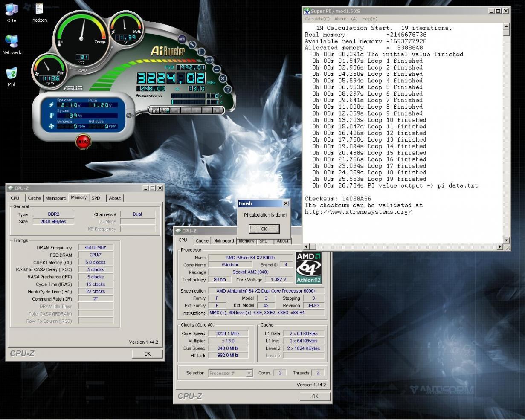Click the second profile icon in AI Booster toolbar
The height and width of the screenshot is (420, 525).
tap(165, 110)
